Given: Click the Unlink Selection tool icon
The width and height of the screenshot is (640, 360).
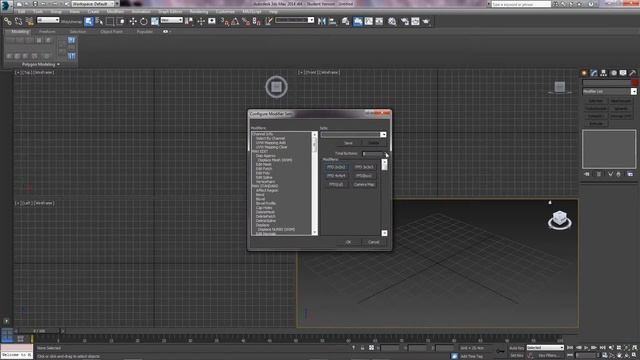Looking at the screenshot, I should (x=18, y=21).
